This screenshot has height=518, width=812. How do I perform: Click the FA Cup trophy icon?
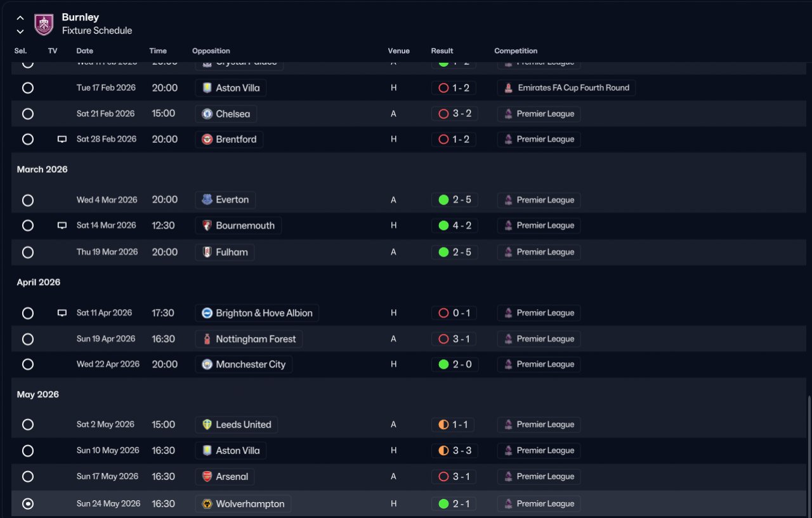(x=508, y=88)
